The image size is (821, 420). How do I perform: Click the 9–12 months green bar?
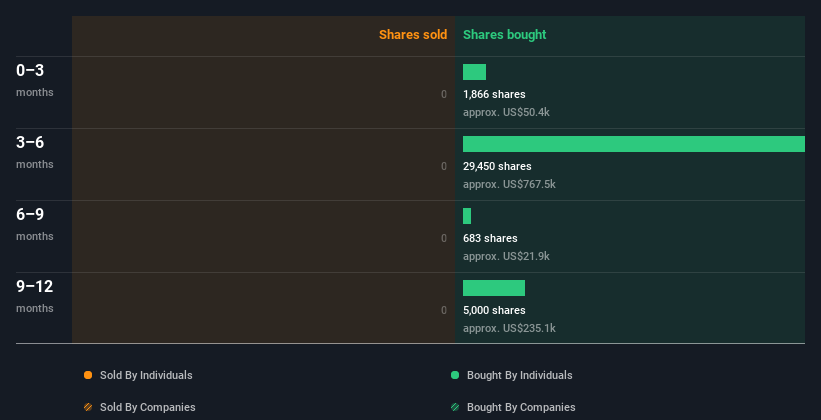pyautogui.click(x=494, y=288)
